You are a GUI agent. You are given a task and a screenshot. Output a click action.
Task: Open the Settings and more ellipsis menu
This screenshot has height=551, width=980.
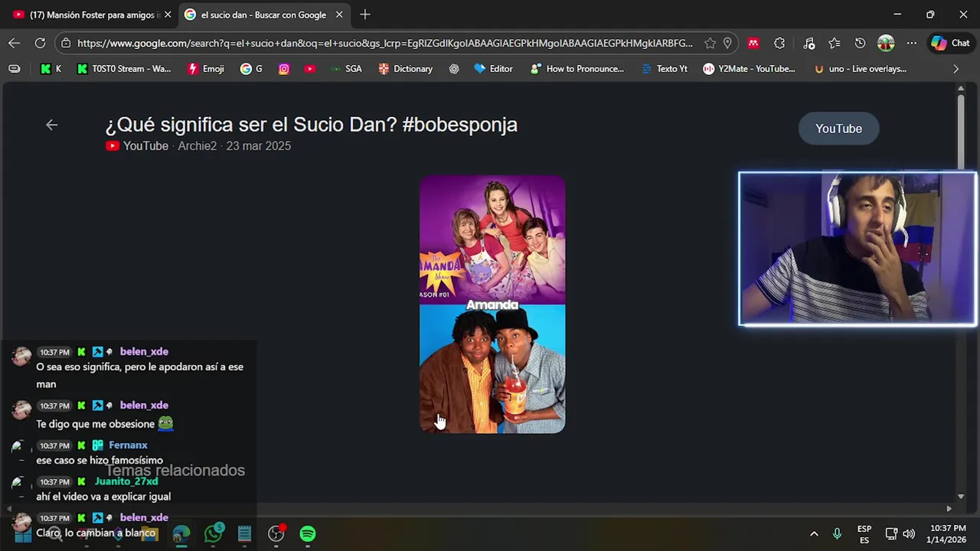(911, 44)
